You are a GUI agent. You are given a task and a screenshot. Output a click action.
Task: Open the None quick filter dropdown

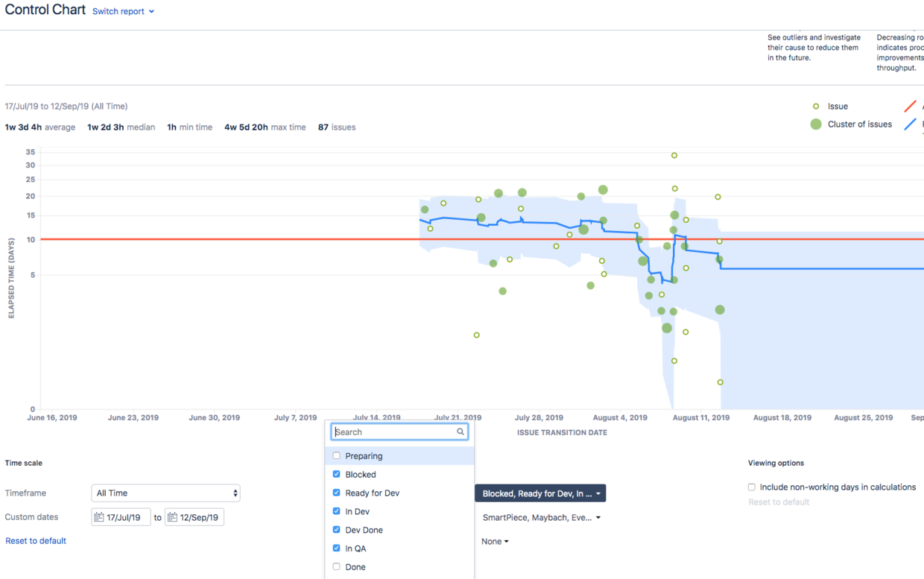[x=495, y=542]
